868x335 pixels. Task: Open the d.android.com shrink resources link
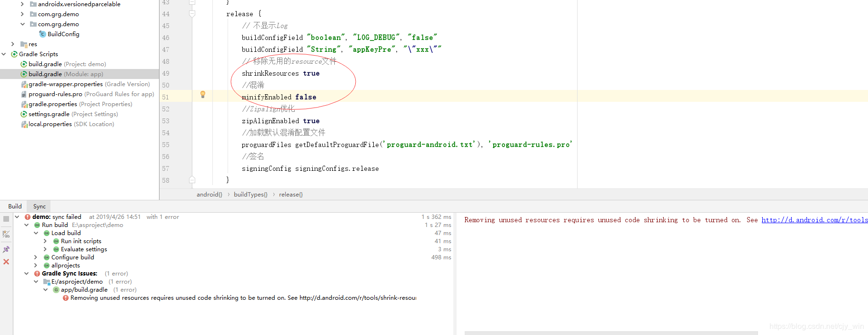[814, 220]
